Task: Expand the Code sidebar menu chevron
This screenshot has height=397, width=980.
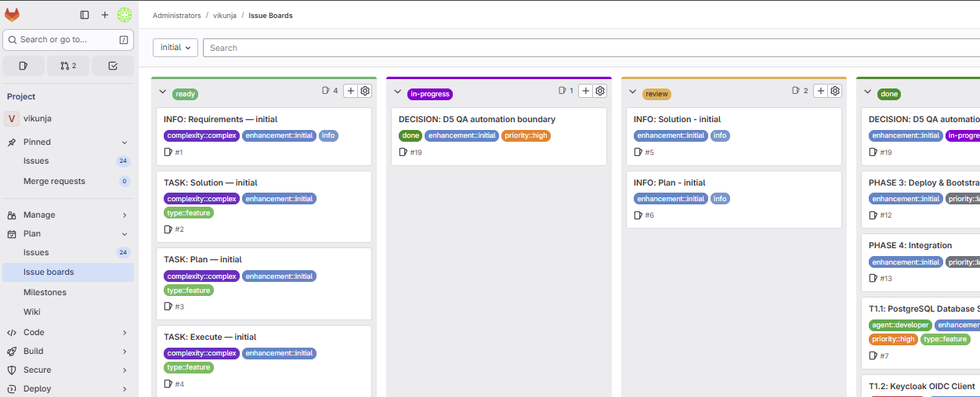Action: click(x=125, y=332)
